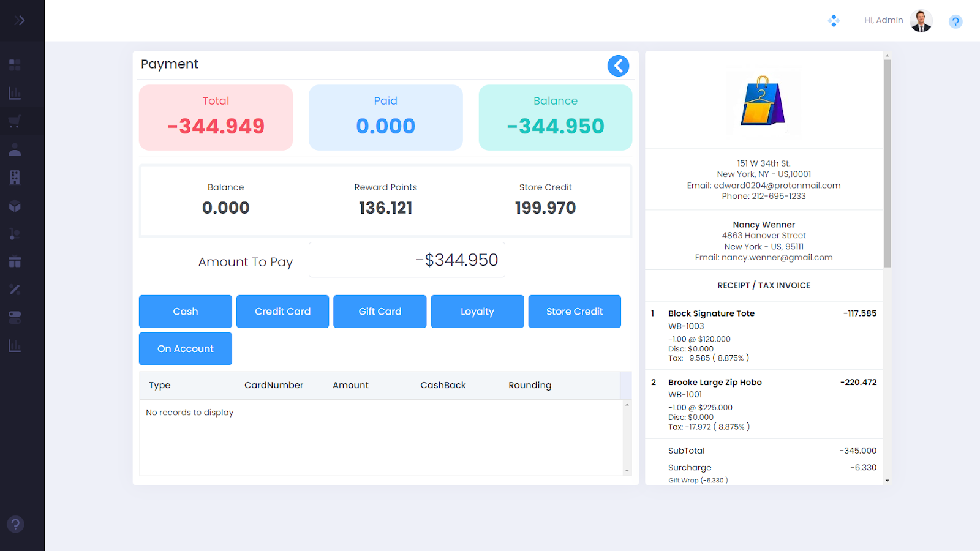This screenshot has width=980, height=551.
Task: Open the toggle settings icon in sidebar
Action: (15, 317)
